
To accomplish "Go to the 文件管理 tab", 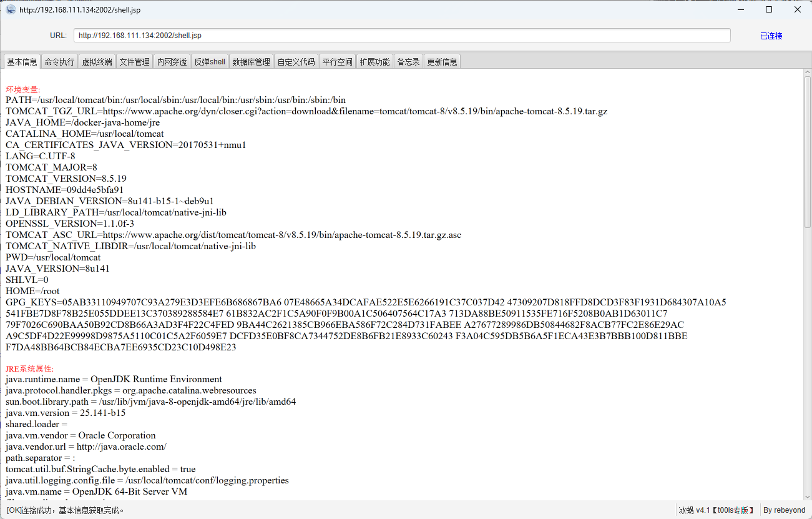I will click(134, 62).
